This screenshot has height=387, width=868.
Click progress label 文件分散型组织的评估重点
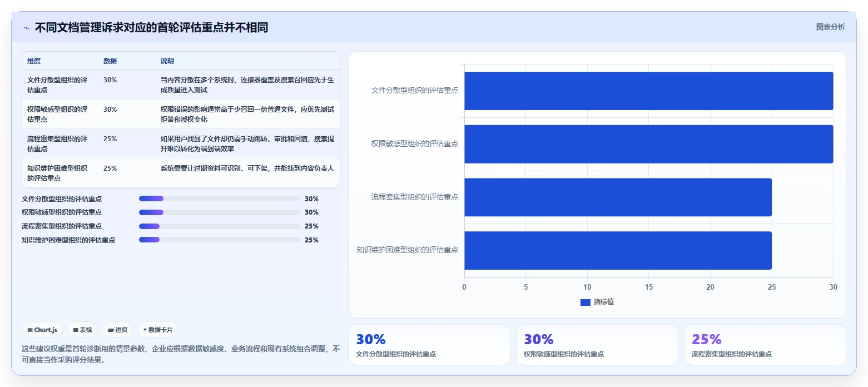point(62,199)
